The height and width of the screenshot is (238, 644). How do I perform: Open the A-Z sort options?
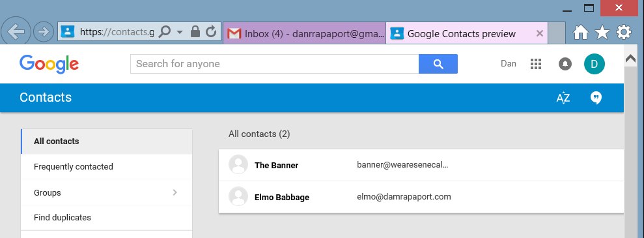(563, 98)
